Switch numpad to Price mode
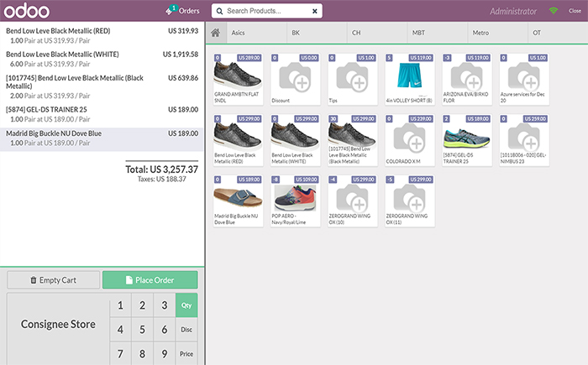The width and height of the screenshot is (588, 365). click(x=186, y=354)
